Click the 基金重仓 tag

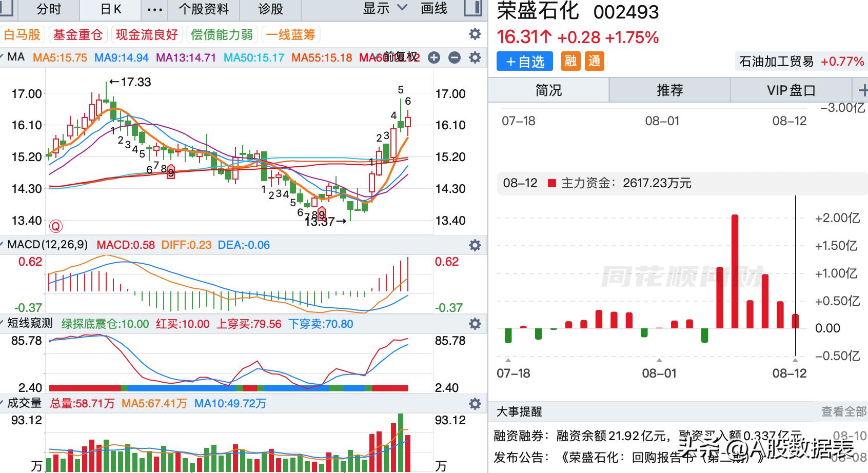coord(78,34)
